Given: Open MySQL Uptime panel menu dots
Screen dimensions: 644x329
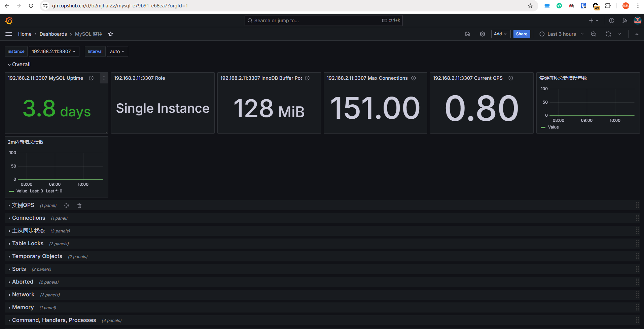Looking at the screenshot, I should [104, 78].
